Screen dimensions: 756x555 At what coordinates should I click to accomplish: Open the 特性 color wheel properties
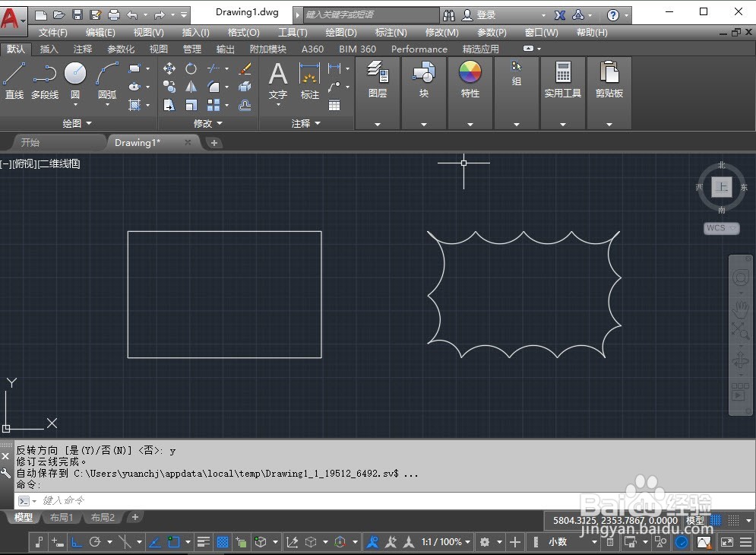coord(470,80)
